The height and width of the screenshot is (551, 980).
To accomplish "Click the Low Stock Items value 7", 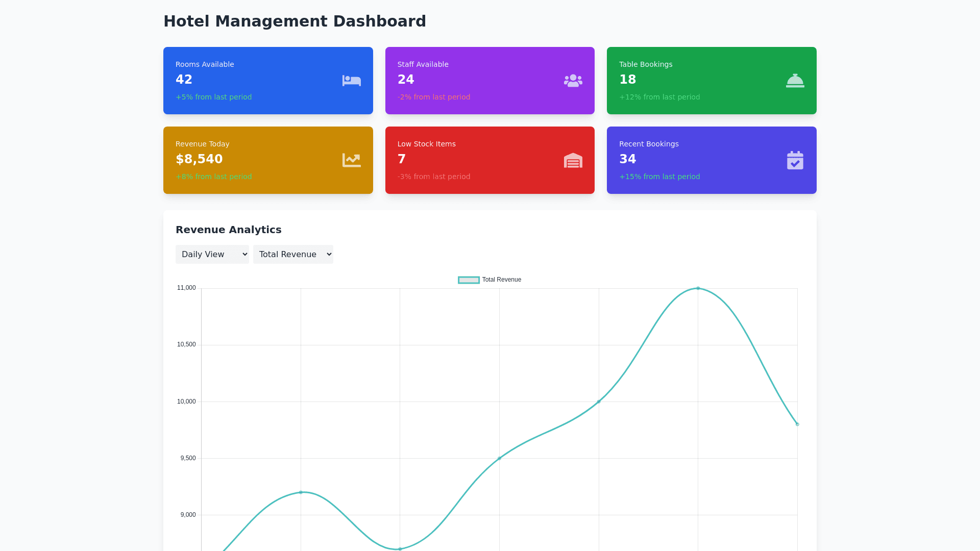I will pyautogui.click(x=402, y=159).
